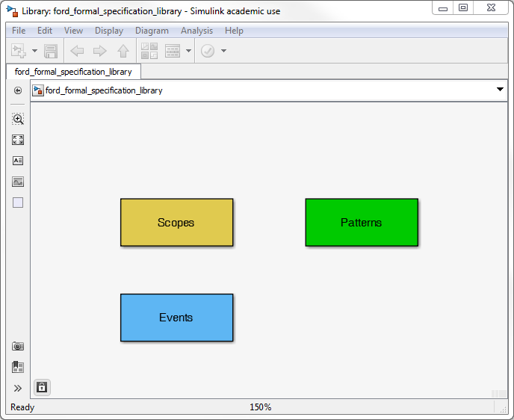Click the Screenshot camera icon

click(18, 346)
